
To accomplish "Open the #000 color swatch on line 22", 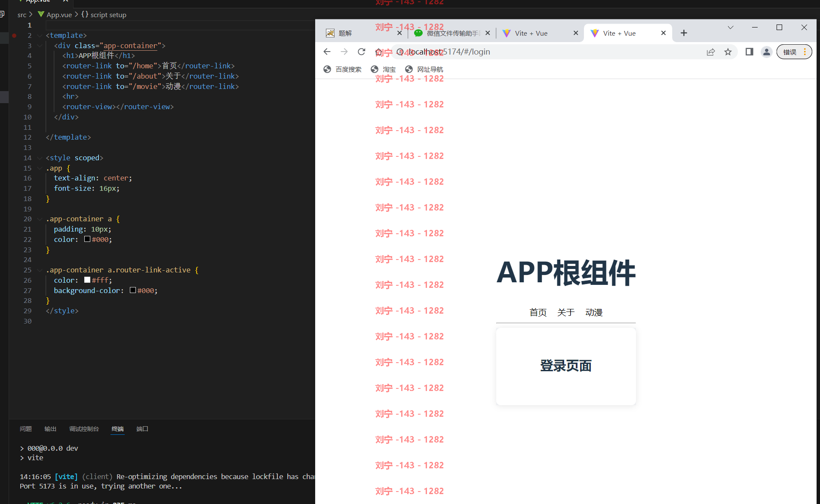I will click(x=87, y=239).
